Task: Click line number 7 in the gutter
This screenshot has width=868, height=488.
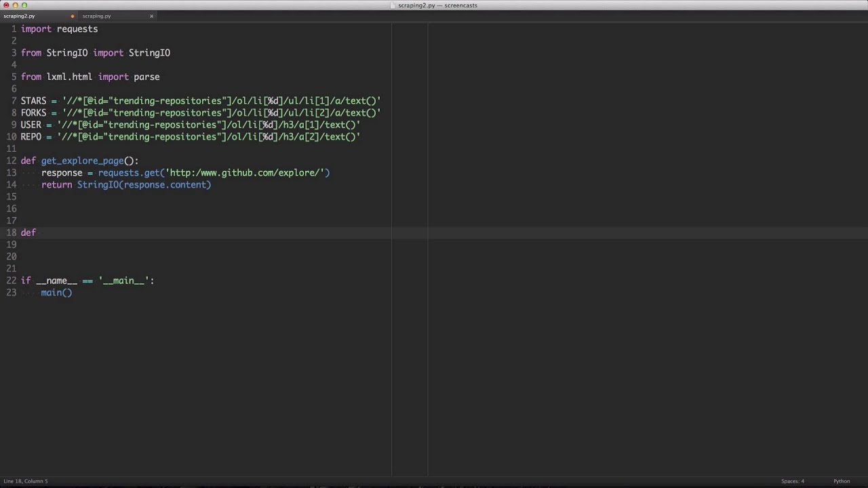Action: click(x=14, y=101)
